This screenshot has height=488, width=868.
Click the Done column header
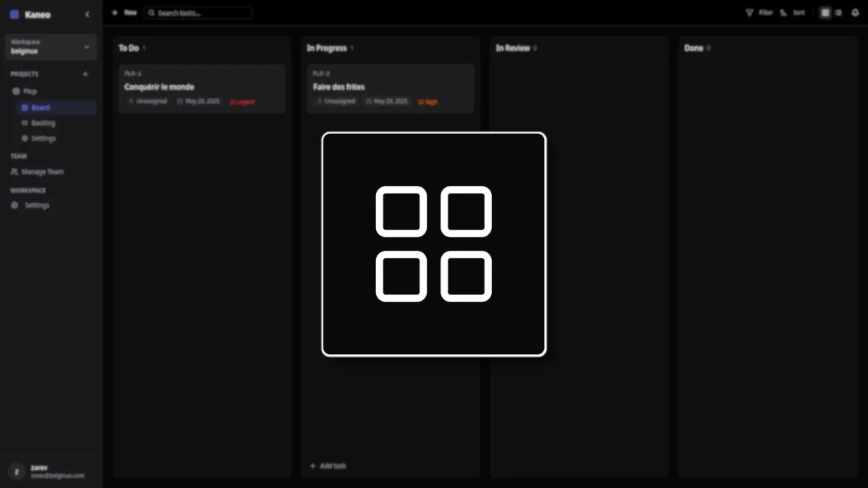point(694,48)
